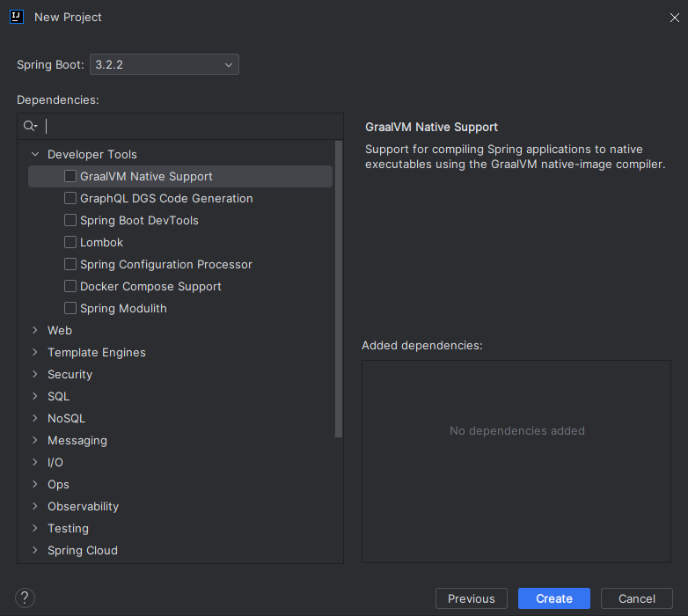Select the Observability row label
688x616 pixels.
pos(83,506)
